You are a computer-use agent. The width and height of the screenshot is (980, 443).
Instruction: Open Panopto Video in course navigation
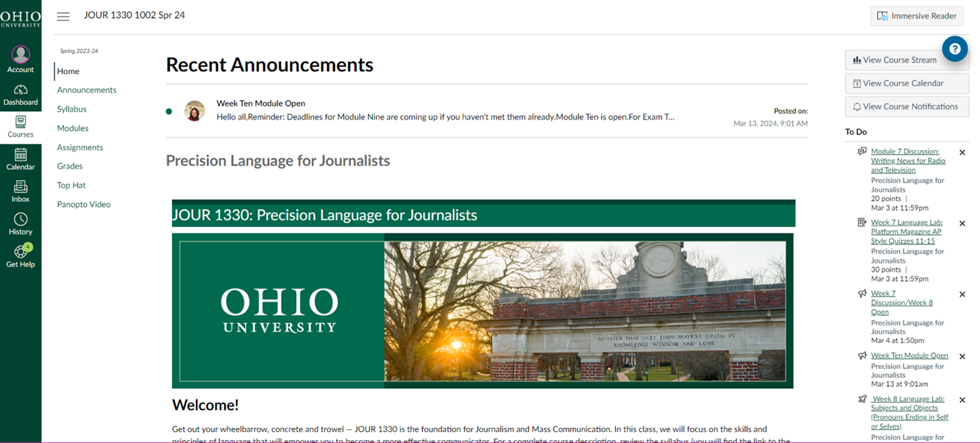click(84, 205)
